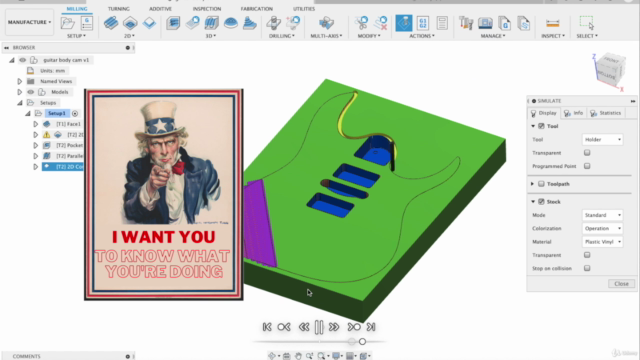
Task: Select the 3D Parallel toolpath icon
Action: 211,23
